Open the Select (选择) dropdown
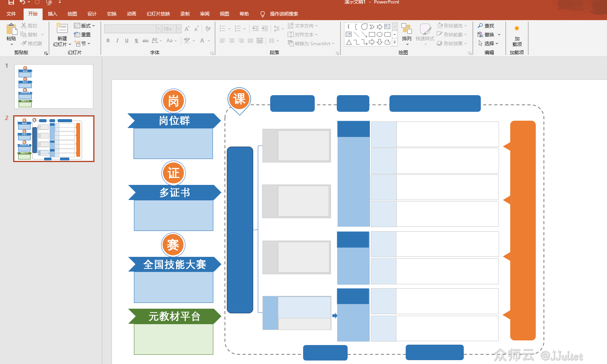The image size is (607, 364). point(489,44)
